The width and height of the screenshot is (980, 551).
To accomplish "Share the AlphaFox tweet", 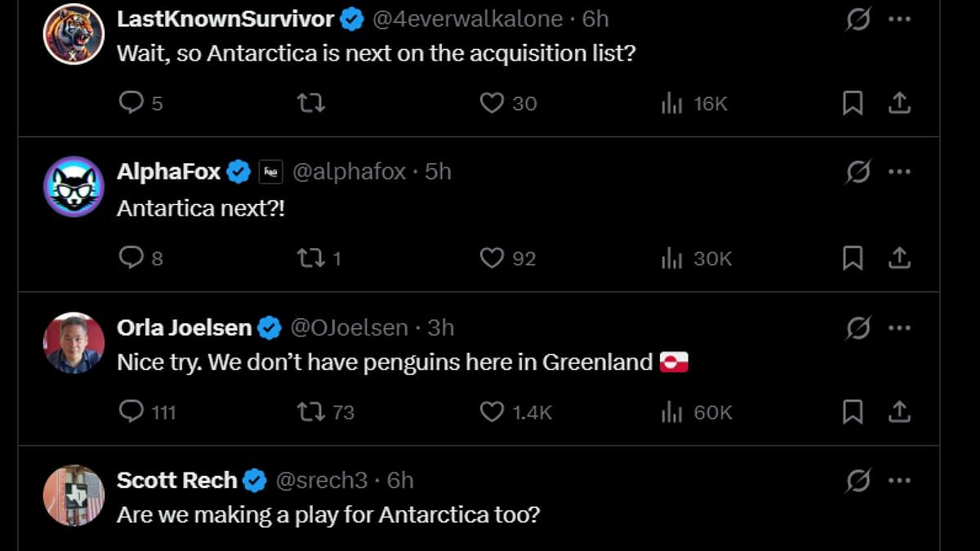I will [x=899, y=258].
